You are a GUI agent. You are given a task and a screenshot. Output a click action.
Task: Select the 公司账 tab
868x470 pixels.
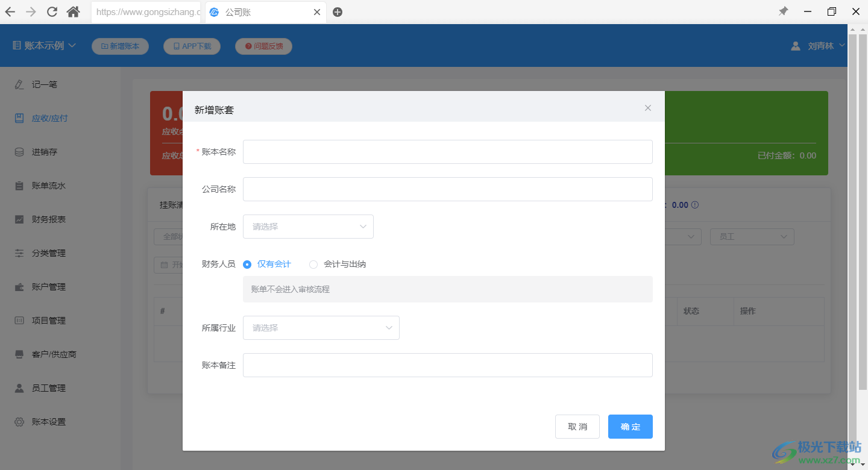point(265,12)
